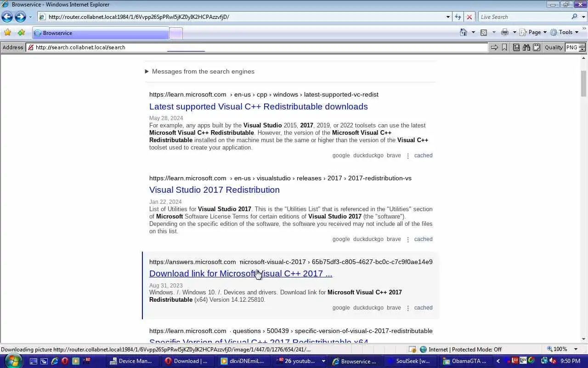
Task: Expand Messages from the search engines
Action: click(x=199, y=71)
